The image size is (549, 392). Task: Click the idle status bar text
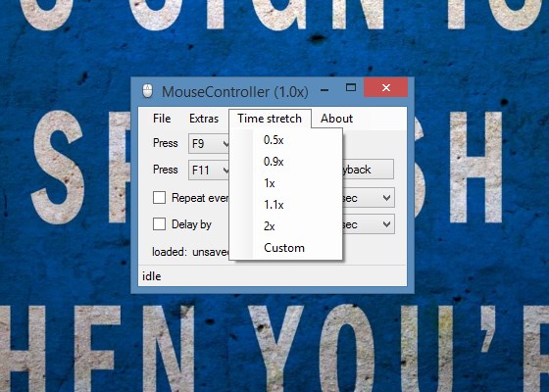click(152, 276)
